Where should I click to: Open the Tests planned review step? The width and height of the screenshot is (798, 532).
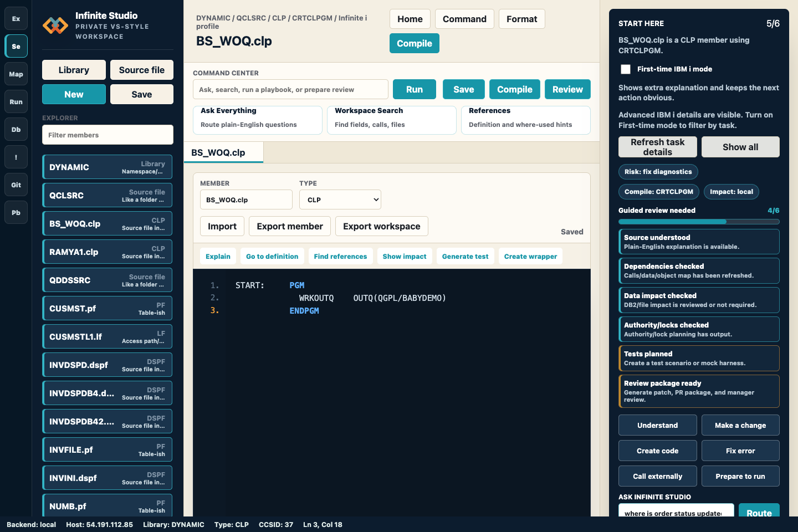[699, 358]
